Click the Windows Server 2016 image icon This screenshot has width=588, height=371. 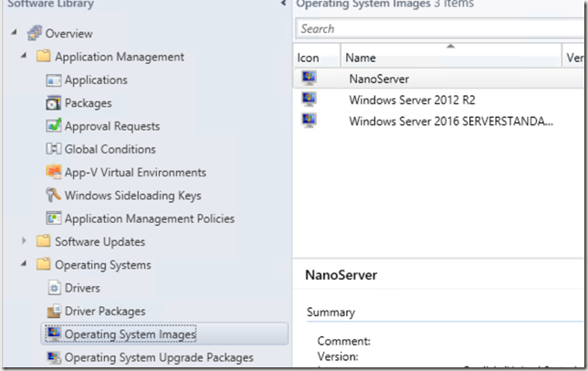pos(309,121)
